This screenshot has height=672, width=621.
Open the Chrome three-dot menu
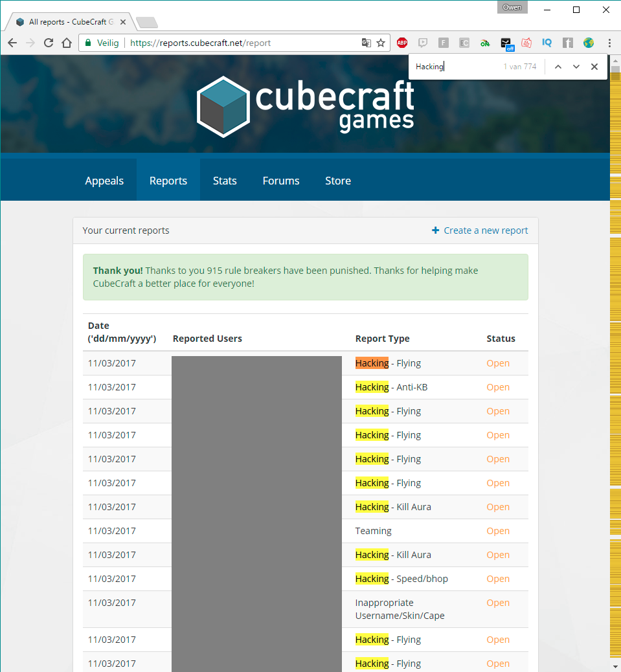pos(609,43)
